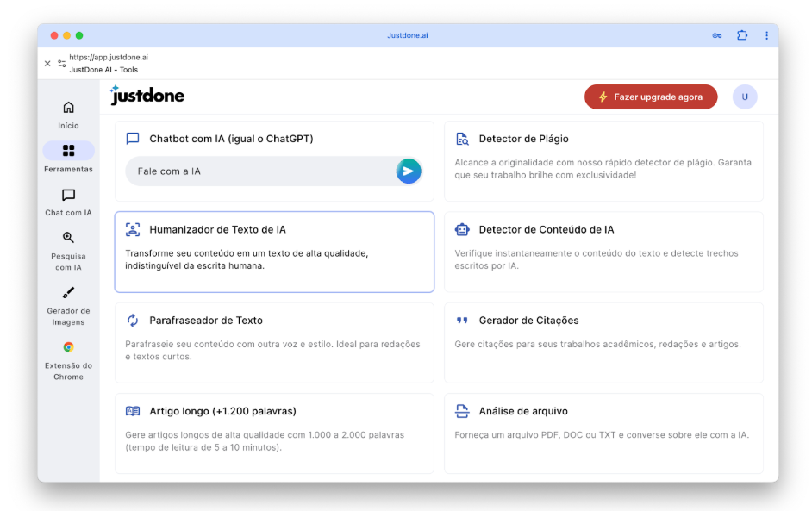The image size is (812, 511).
Task: Open Pesquisa com IA magnifier icon
Action: [x=68, y=238]
